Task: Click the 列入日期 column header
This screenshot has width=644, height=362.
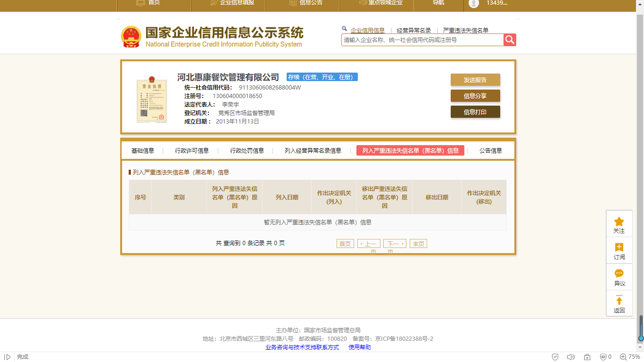Action: (x=287, y=197)
